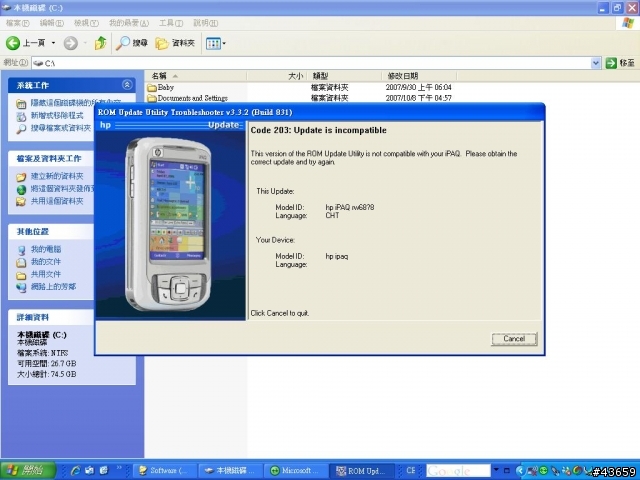Click 建立新的資料夾 make new folder link
This screenshot has height=480, width=640.
coord(57,176)
